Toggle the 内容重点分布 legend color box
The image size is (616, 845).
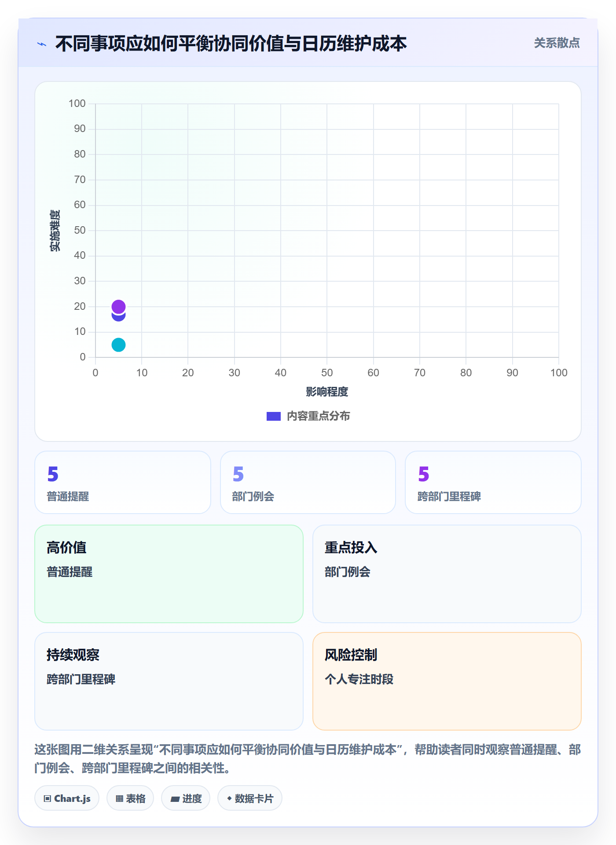tap(274, 416)
